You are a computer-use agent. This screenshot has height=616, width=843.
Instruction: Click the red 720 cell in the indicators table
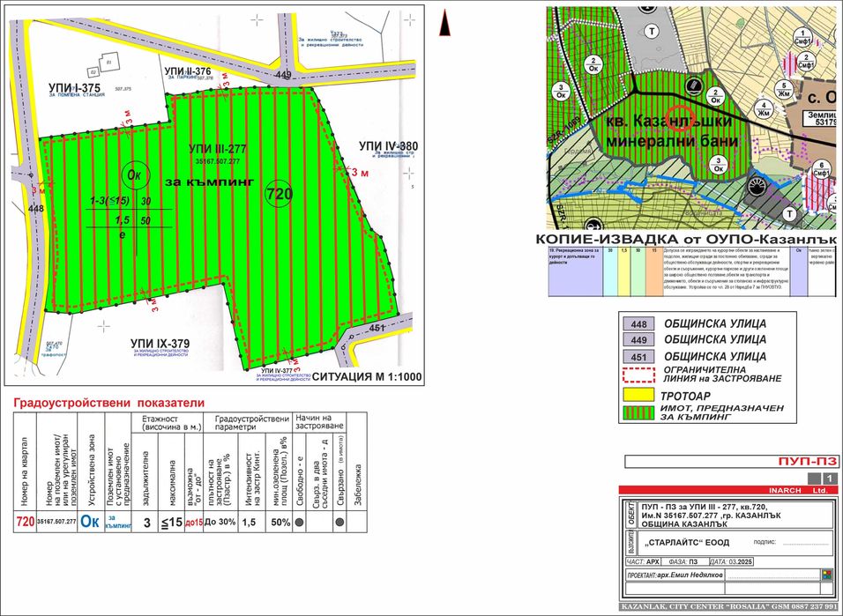[26, 522]
